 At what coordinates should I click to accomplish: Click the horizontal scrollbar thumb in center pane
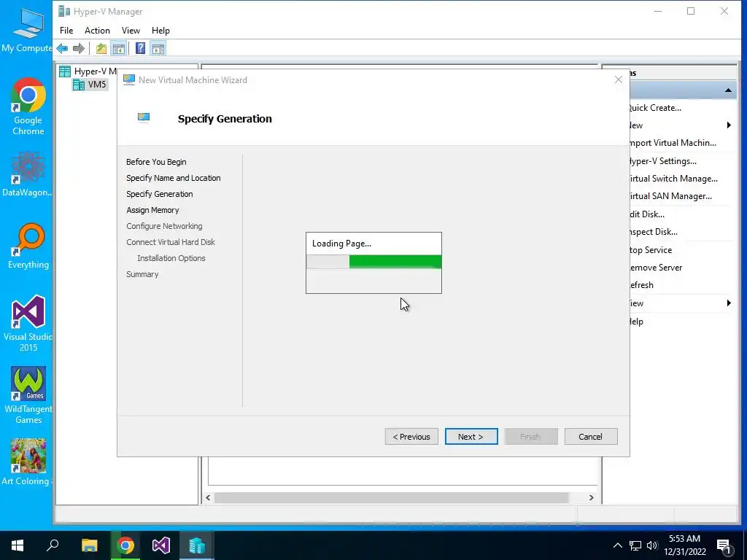coord(392,497)
